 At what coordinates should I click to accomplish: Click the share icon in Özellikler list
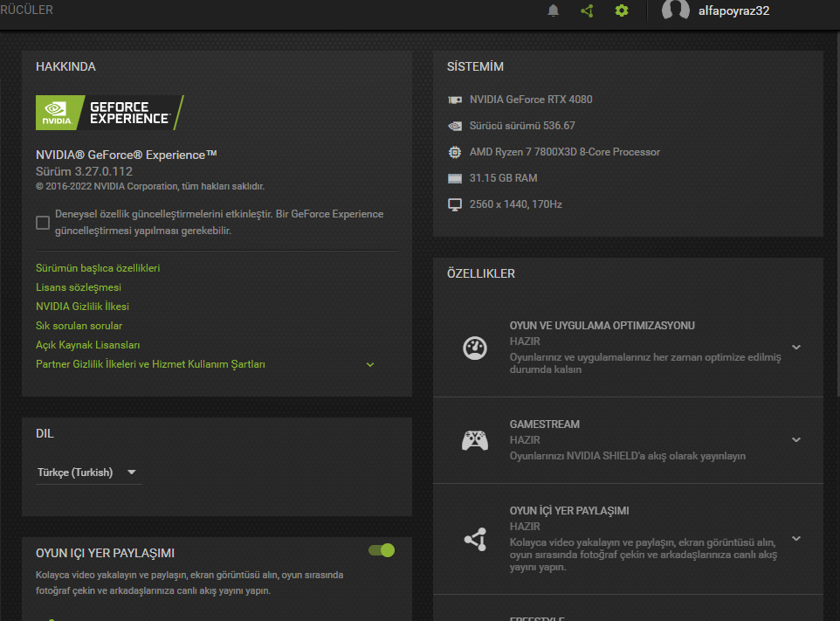(x=475, y=539)
